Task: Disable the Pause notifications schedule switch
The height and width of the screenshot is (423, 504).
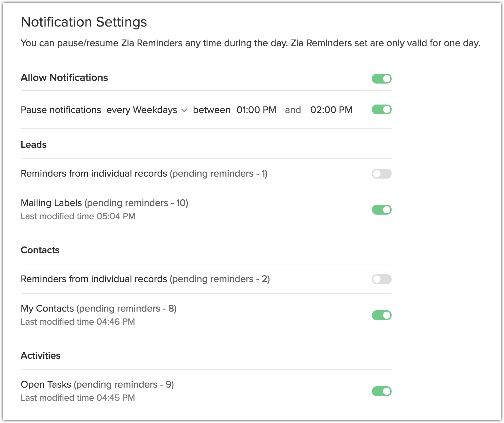Action: coord(381,109)
